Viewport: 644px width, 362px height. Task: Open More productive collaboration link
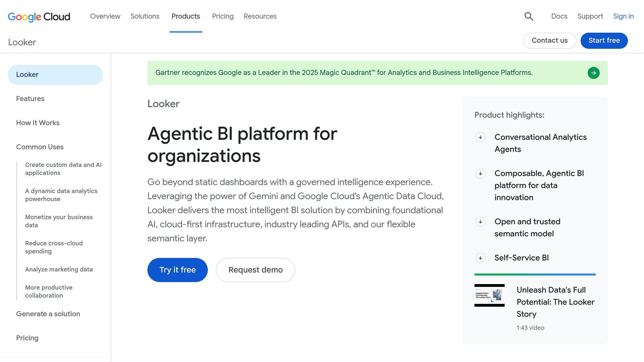49,291
